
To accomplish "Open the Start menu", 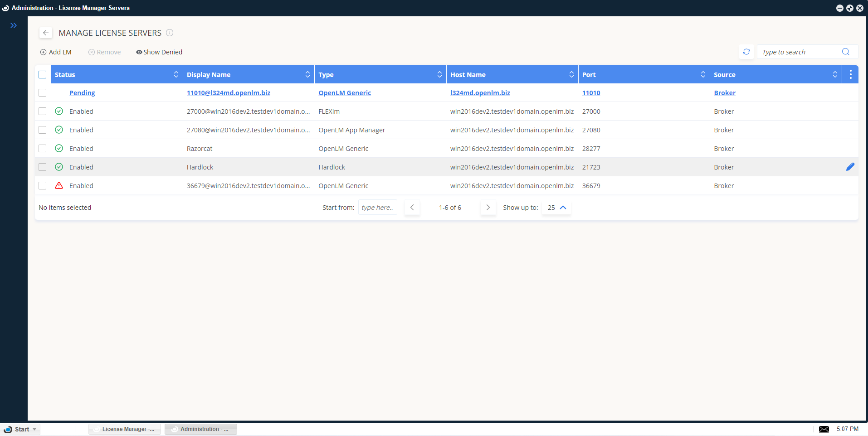I will click(x=21, y=429).
